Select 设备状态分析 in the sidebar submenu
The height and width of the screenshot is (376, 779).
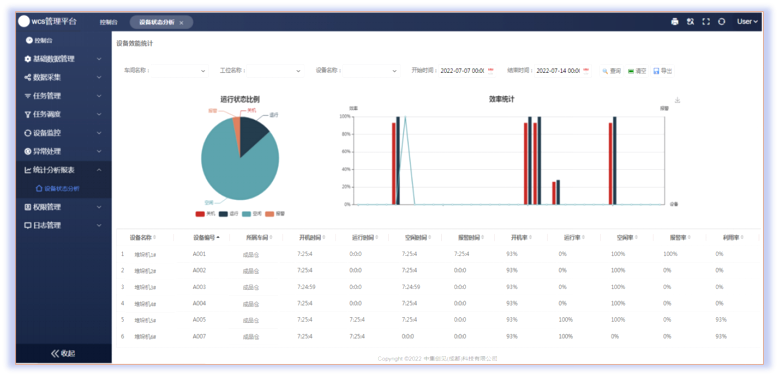62,189
